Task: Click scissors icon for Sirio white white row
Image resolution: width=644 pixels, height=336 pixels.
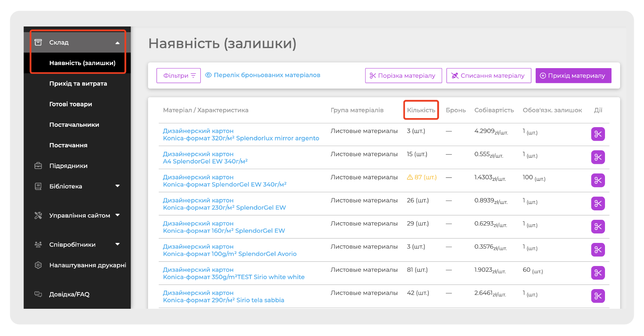Action: tap(598, 273)
